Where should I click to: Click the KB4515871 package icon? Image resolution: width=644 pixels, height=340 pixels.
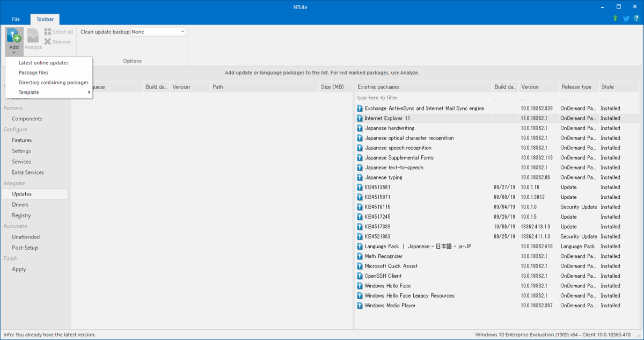tap(360, 197)
